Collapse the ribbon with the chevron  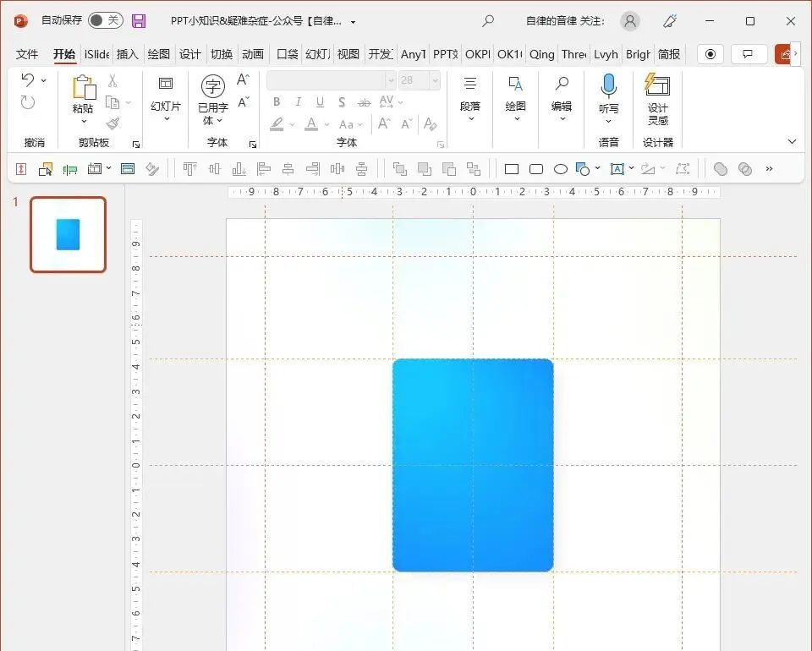tap(792, 141)
